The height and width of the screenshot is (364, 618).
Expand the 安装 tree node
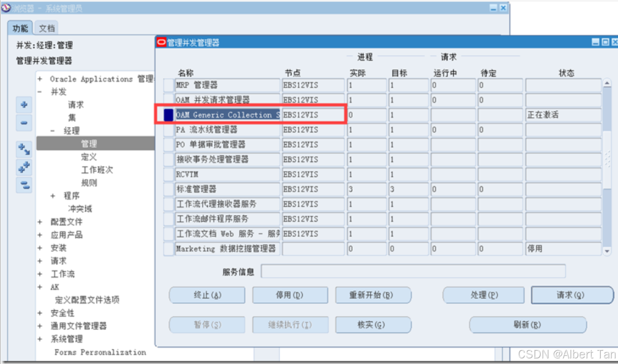(x=40, y=248)
